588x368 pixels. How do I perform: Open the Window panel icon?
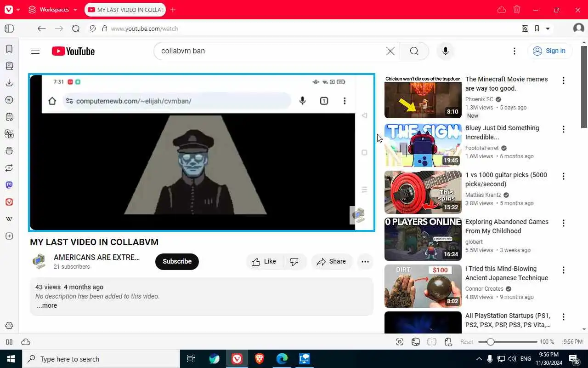9,151
